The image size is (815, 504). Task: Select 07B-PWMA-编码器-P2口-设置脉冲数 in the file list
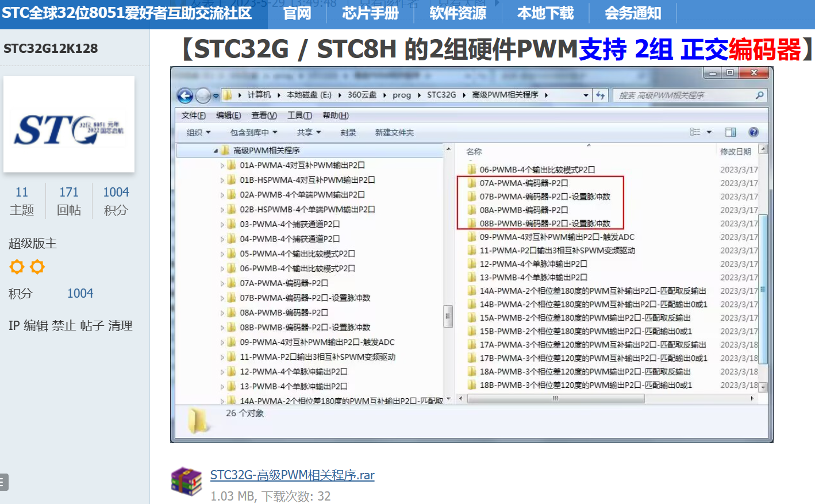click(544, 197)
